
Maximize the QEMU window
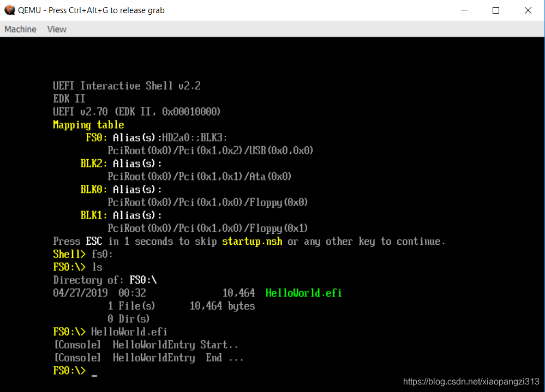[496, 10]
